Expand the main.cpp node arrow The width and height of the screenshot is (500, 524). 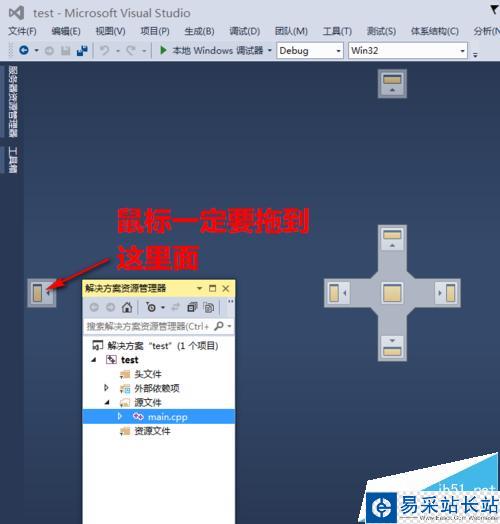(x=120, y=416)
